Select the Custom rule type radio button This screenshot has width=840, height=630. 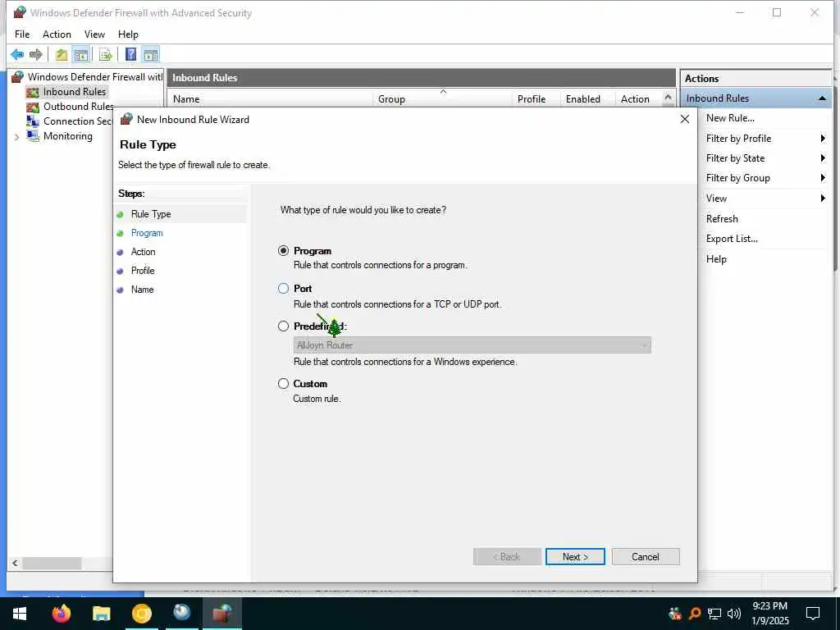tap(283, 384)
